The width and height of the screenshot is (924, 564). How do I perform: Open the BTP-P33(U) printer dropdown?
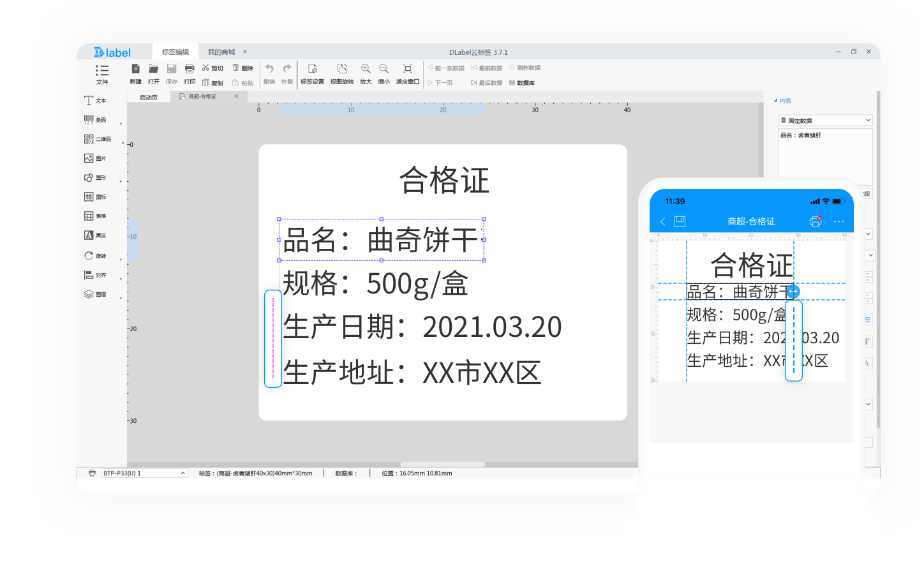144,473
